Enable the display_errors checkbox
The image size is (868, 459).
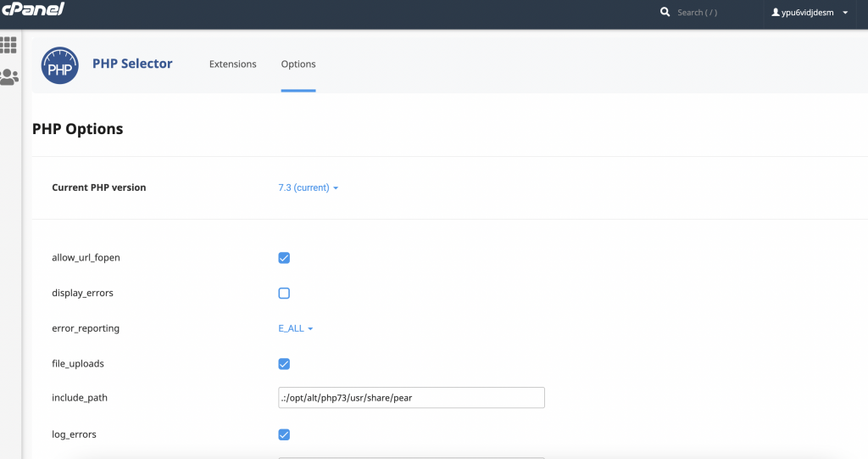[x=284, y=294]
